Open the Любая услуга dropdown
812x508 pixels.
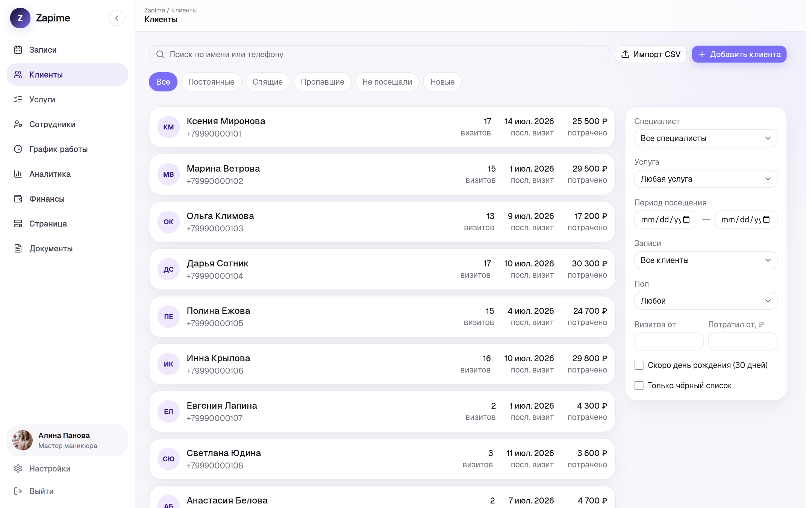pos(706,179)
